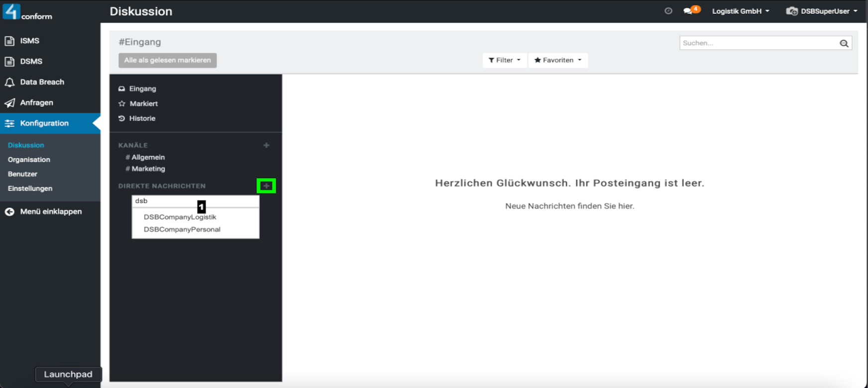868x388 pixels.
Task: Open Data Breach from the sidebar
Action: coord(42,82)
